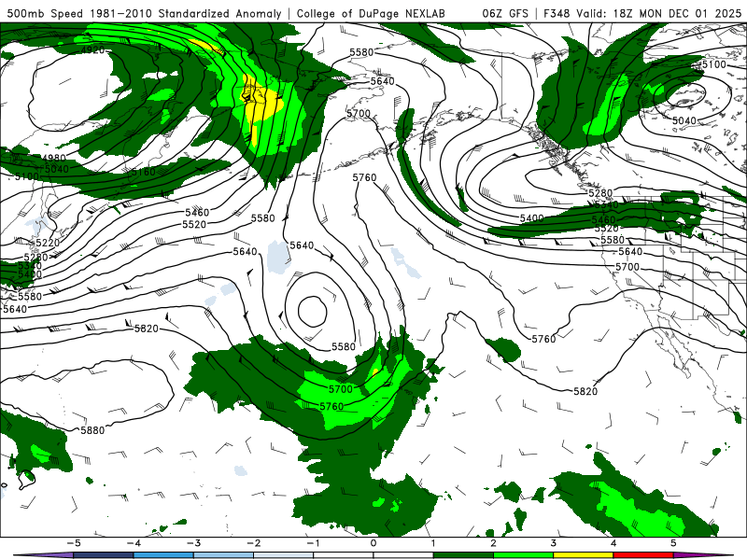Viewport: 747px width, 560px height.
Task: Click the '5760' label inside green trough shading
Action: tap(331, 406)
